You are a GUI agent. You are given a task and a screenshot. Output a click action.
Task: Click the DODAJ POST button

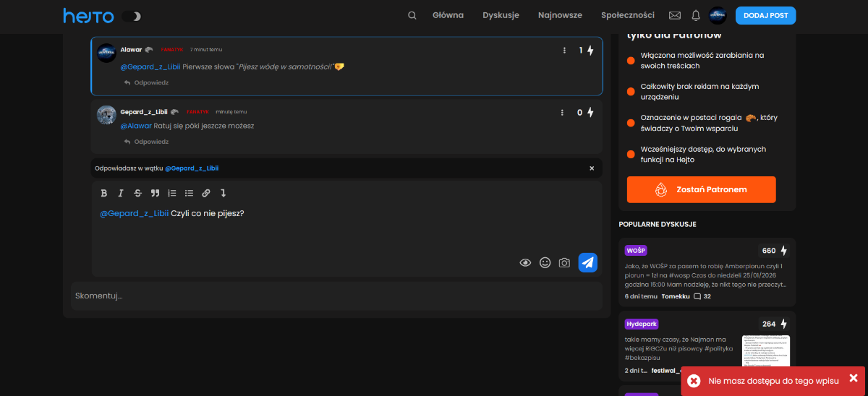[x=765, y=15]
